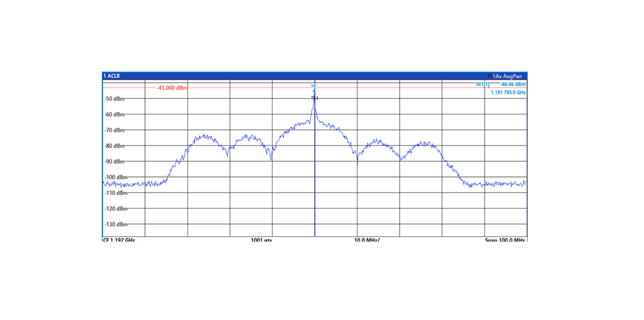Click marker readout -46.46 dBm
The image size is (644, 320).
click(513, 84)
